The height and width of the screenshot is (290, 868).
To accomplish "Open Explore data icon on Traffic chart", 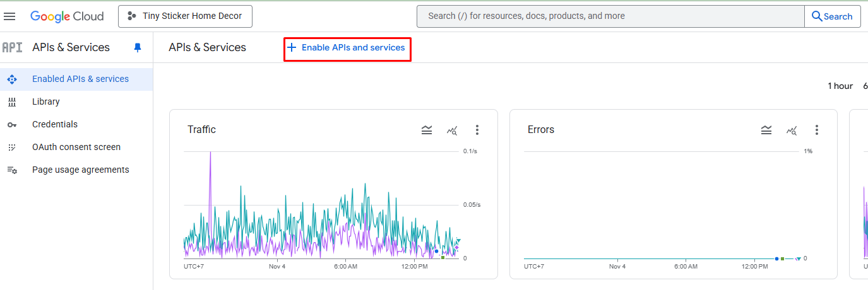I will (452, 130).
